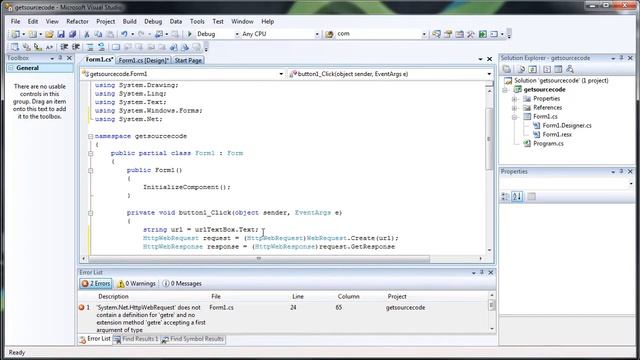Collapse the namespace getsourcecode code region
640x360 pixels.
coord(91,136)
